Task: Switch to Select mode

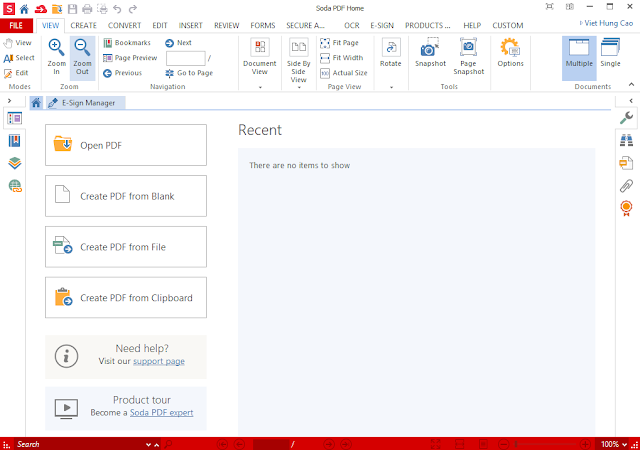Action: coord(19,58)
